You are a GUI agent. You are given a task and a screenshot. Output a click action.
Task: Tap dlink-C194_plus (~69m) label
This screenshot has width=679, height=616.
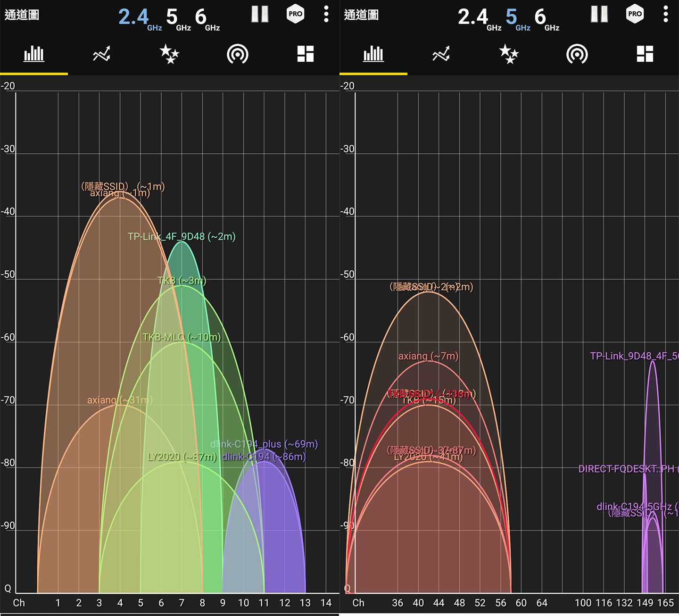(x=264, y=444)
